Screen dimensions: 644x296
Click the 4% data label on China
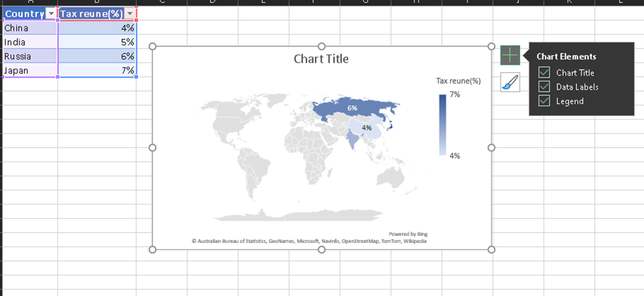click(x=366, y=128)
